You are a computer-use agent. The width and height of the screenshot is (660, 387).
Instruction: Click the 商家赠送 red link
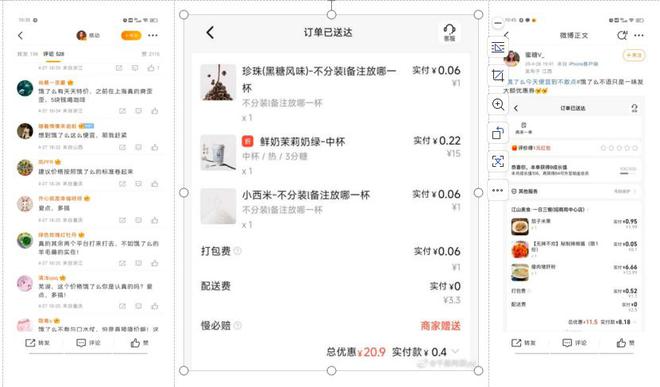pyautogui.click(x=440, y=326)
